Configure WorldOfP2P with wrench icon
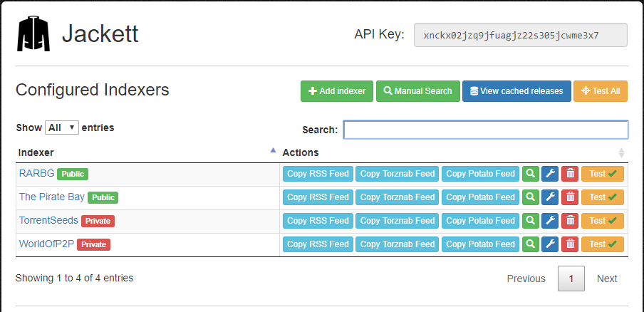 click(550, 244)
